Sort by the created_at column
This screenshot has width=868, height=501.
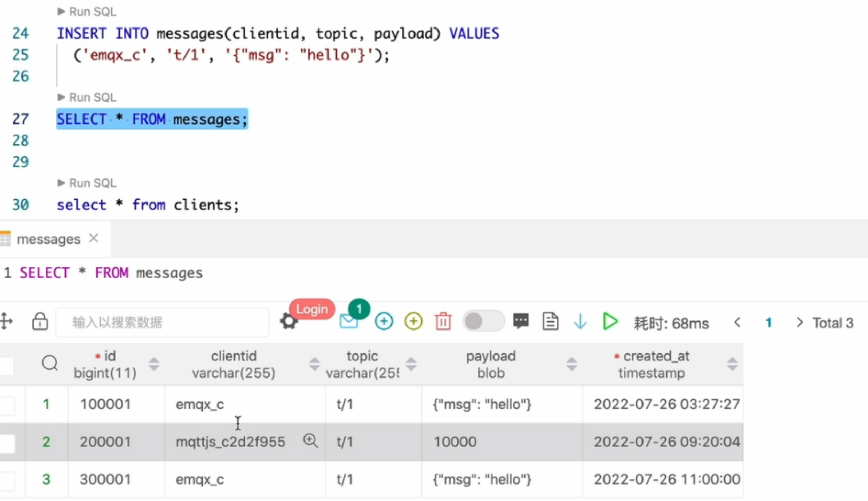pos(732,364)
